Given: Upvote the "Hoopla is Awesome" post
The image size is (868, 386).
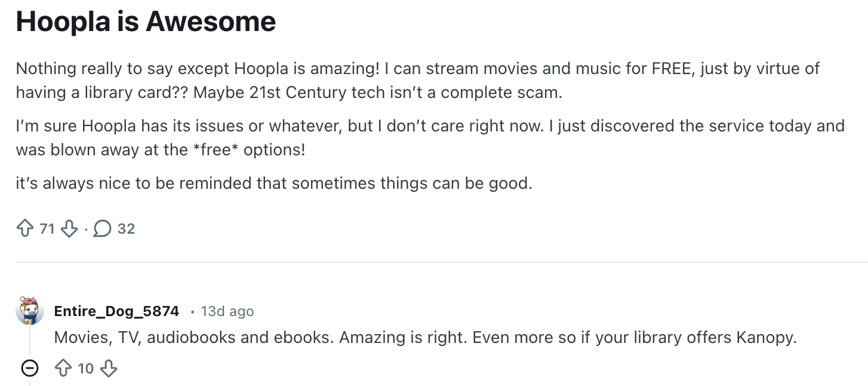Looking at the screenshot, I should (x=24, y=228).
